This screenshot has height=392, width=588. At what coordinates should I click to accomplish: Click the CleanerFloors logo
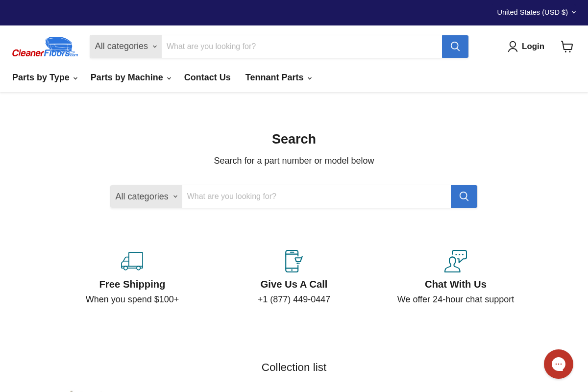45,47
